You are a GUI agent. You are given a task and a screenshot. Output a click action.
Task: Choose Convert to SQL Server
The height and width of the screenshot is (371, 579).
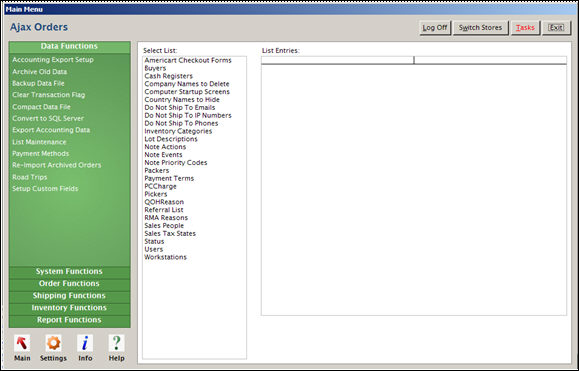(x=48, y=118)
